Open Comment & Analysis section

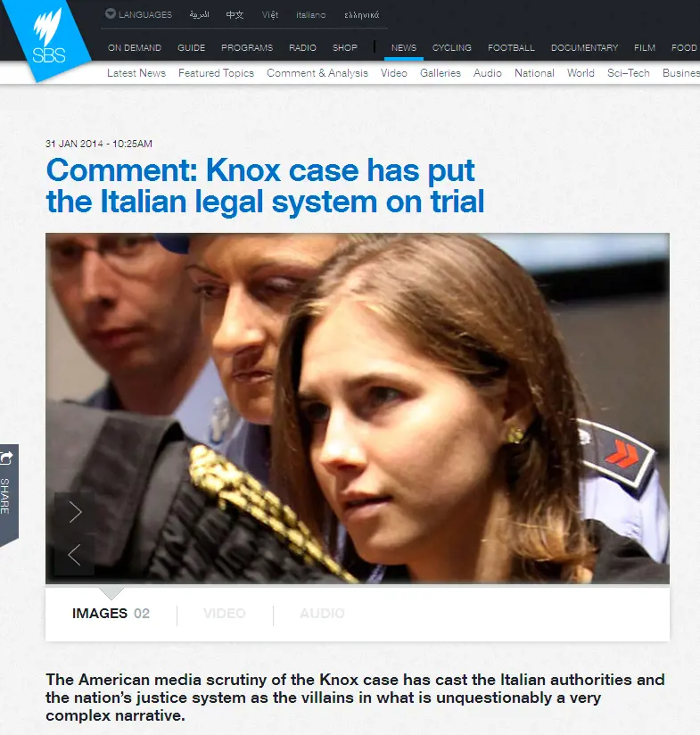point(317,73)
